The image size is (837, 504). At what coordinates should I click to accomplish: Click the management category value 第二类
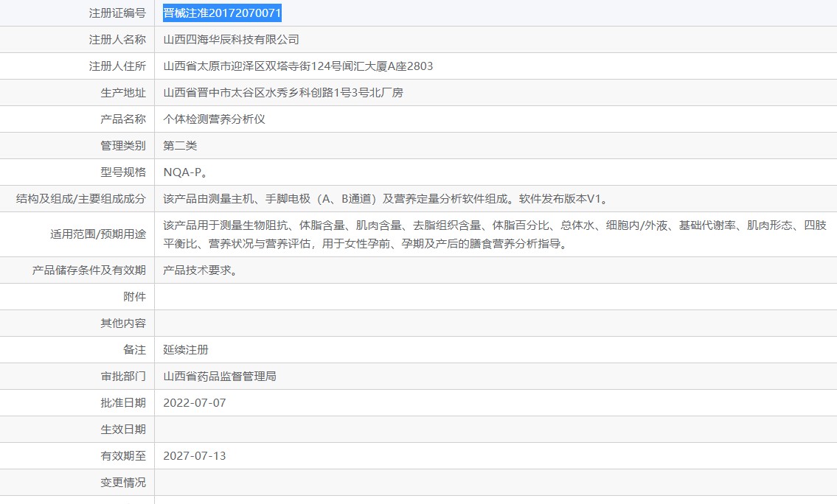pos(180,146)
